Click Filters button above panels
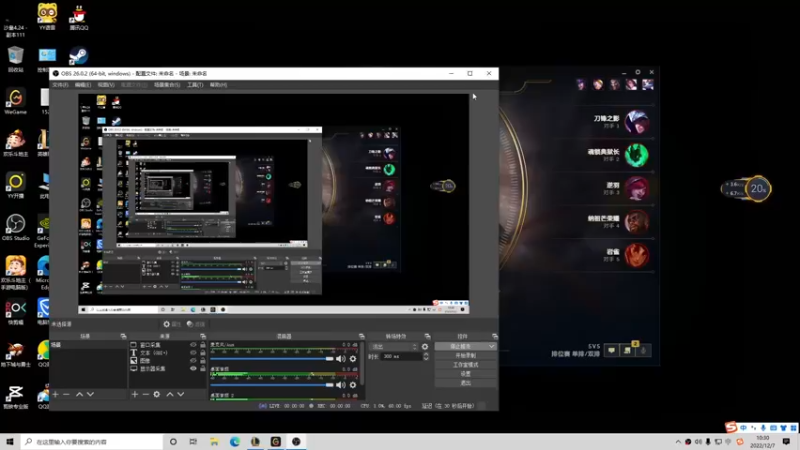 click(196, 324)
